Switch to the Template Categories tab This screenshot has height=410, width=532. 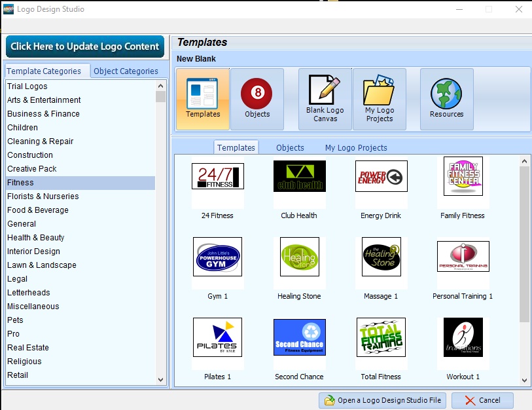[48, 71]
